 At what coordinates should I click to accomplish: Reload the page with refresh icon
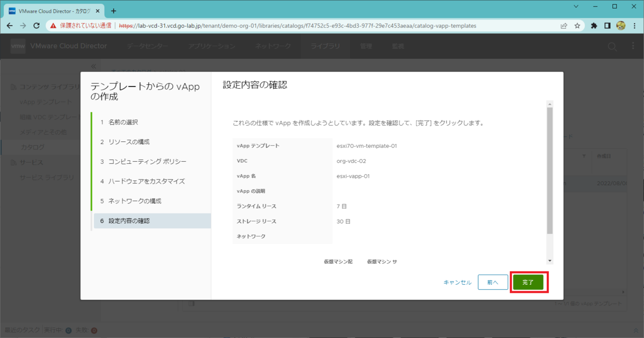(36, 25)
